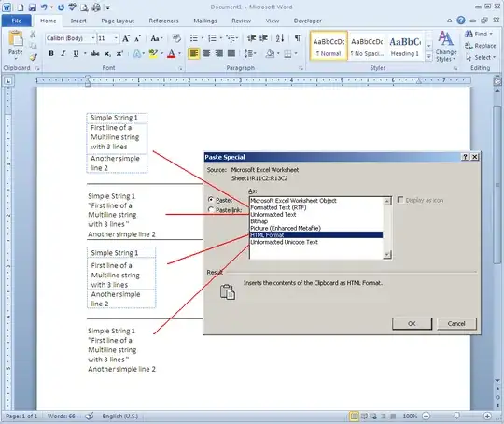Viewport: 504px width, 424px height.
Task: Switch to the Mailings tab
Action: click(205, 21)
